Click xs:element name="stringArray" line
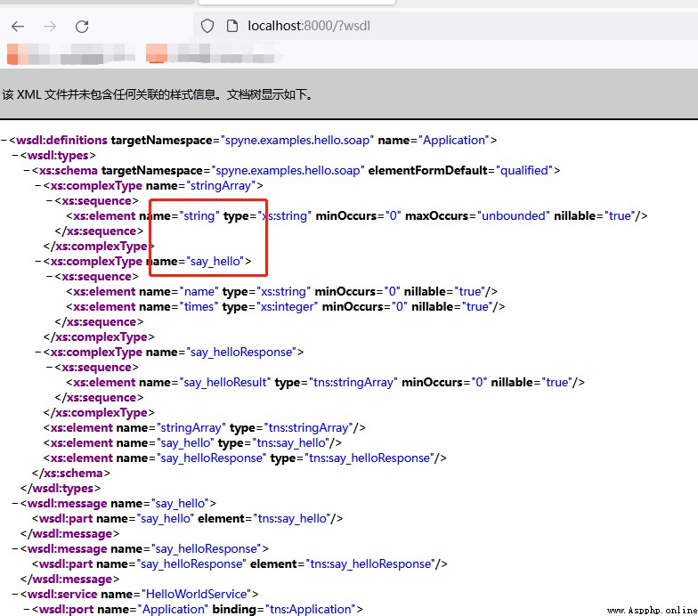This screenshot has width=698, height=616. 205,427
